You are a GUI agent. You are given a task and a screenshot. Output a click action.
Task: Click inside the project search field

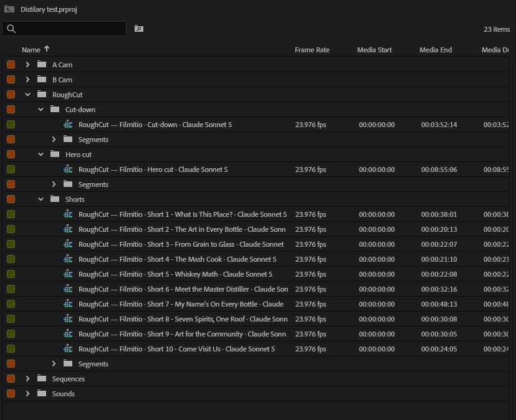pyautogui.click(x=64, y=29)
